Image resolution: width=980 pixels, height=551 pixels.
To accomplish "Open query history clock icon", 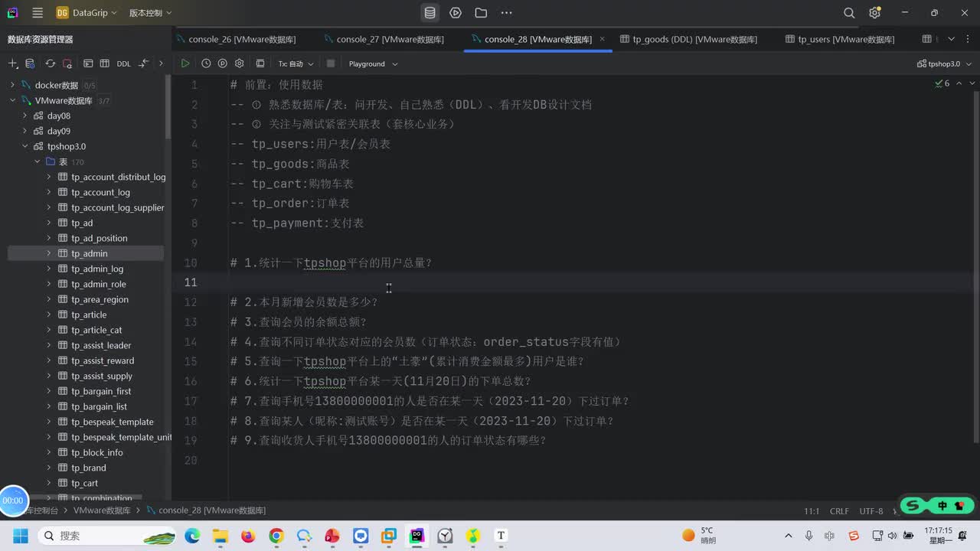I will [x=206, y=64].
